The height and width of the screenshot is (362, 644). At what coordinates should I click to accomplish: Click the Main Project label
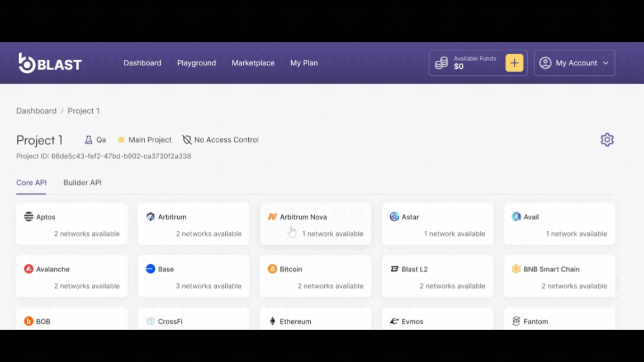[150, 140]
